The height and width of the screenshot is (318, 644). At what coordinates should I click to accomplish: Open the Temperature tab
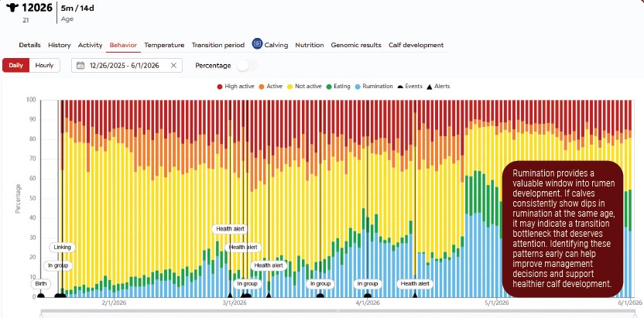click(164, 45)
